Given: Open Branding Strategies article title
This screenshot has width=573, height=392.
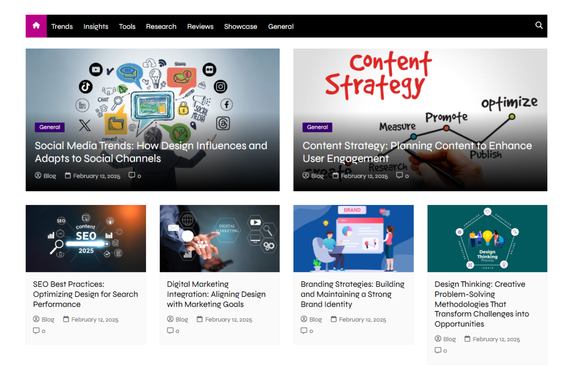Looking at the screenshot, I should (352, 294).
